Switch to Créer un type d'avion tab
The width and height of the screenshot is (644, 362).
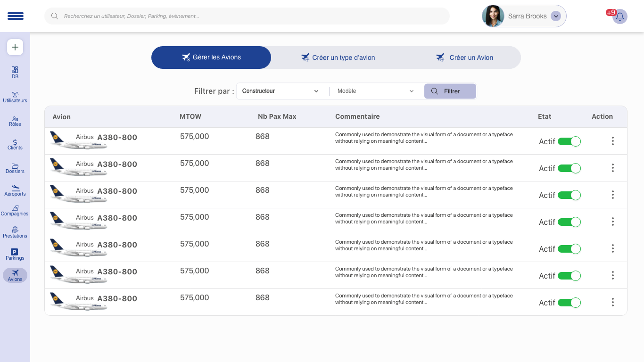point(339,58)
